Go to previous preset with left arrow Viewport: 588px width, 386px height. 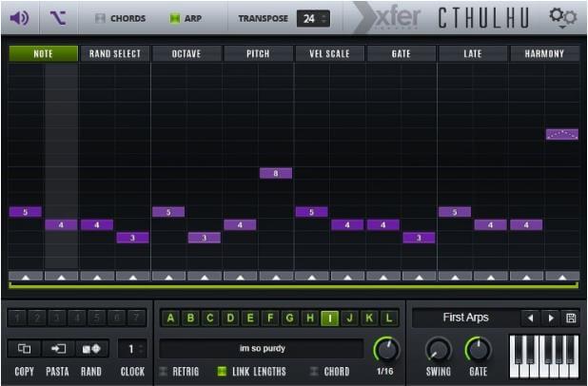coord(530,318)
